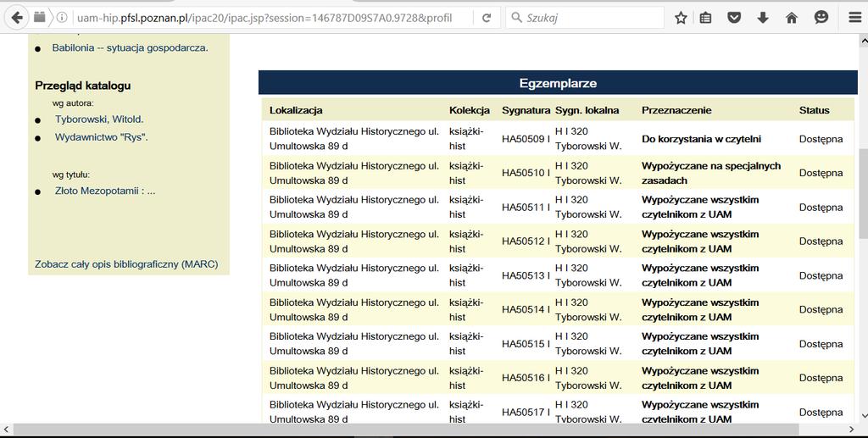This screenshot has width=868, height=438.
Task: Click the Przeznaczenie column header
Action: pyautogui.click(x=676, y=111)
